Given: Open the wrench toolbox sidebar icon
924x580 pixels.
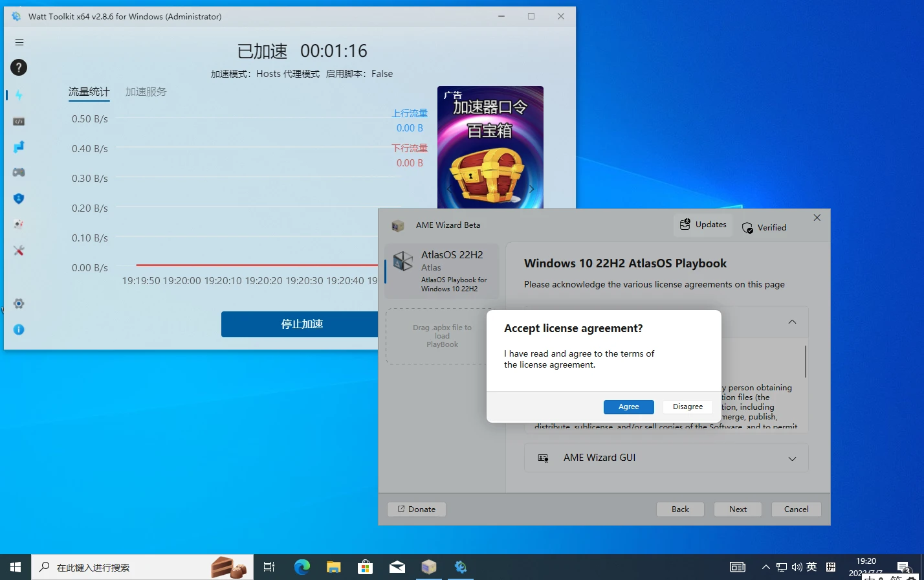Looking at the screenshot, I should [19, 251].
